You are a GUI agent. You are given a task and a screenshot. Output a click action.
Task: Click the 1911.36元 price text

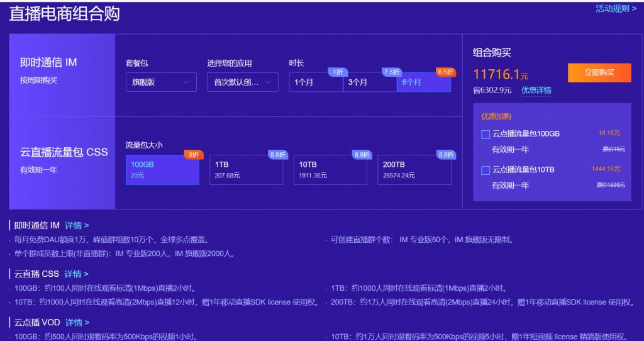[x=313, y=176]
